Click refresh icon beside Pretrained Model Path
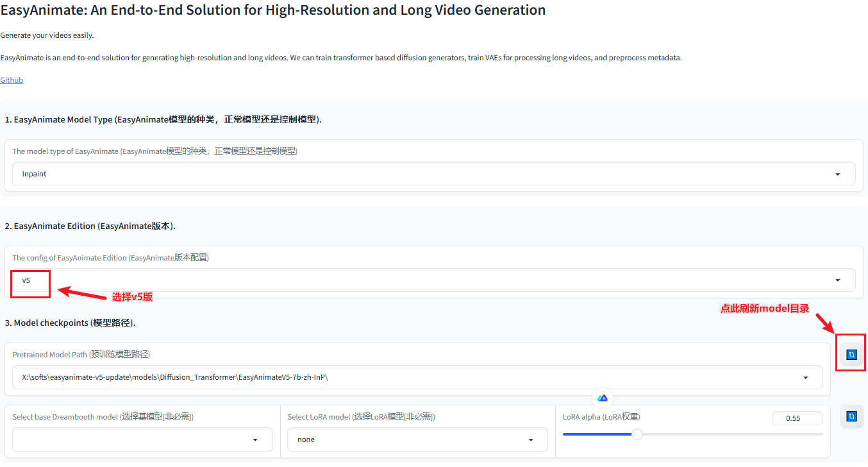 pyautogui.click(x=851, y=354)
